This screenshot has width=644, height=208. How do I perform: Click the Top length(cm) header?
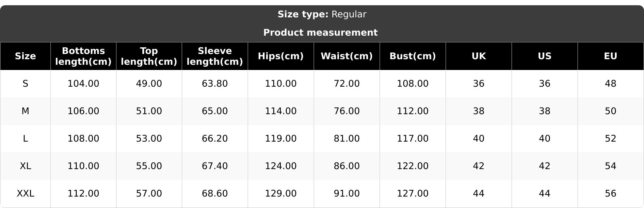[x=149, y=56]
